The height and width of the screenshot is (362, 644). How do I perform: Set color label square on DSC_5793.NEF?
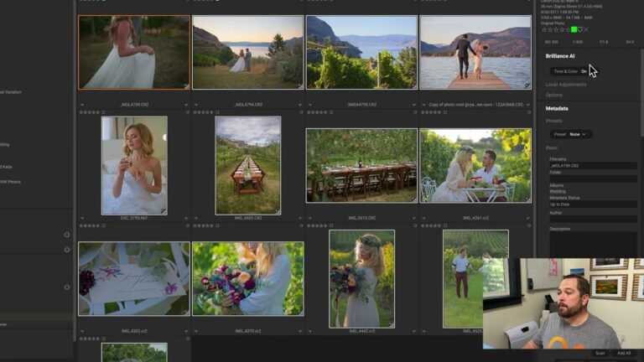point(103,112)
